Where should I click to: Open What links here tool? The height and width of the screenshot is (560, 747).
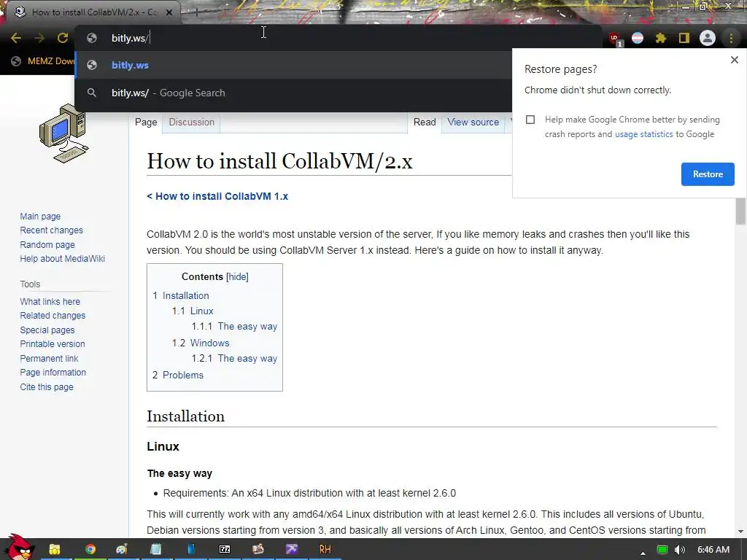(x=50, y=301)
